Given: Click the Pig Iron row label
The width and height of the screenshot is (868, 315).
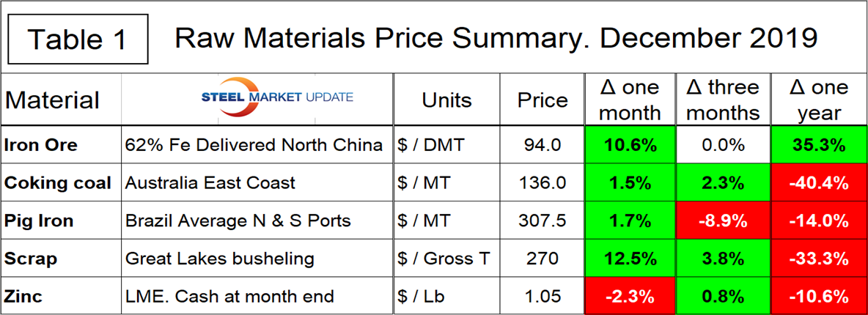Looking at the screenshot, I should (x=40, y=220).
